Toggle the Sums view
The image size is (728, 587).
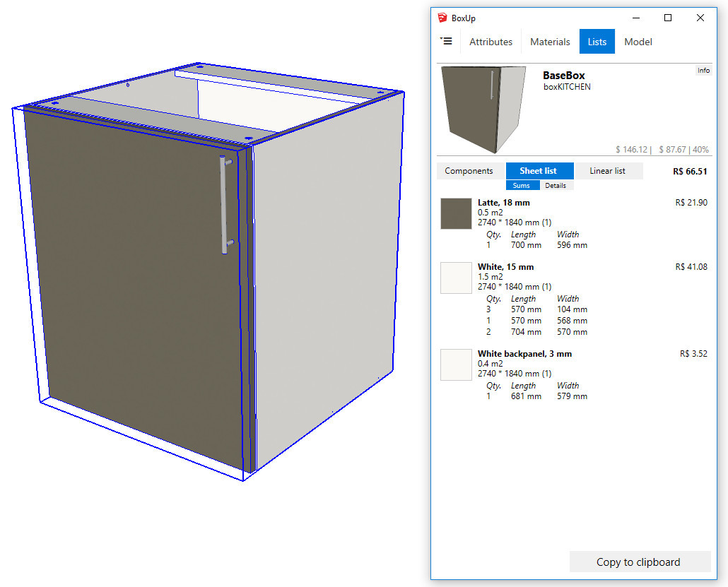tap(522, 184)
